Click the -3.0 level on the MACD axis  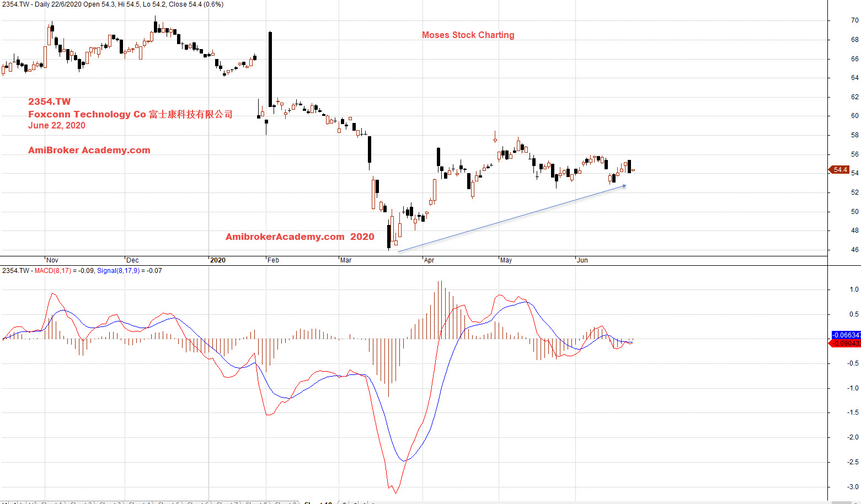(x=853, y=487)
